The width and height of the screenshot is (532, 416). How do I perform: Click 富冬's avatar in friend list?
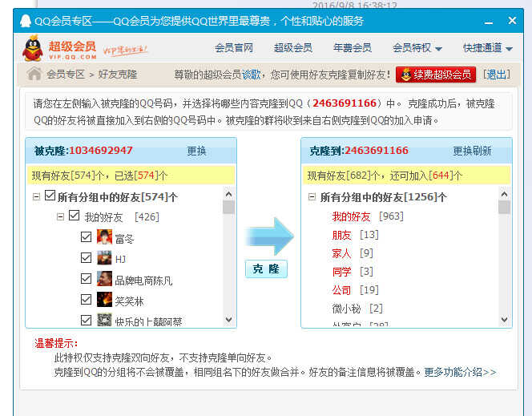tap(104, 237)
